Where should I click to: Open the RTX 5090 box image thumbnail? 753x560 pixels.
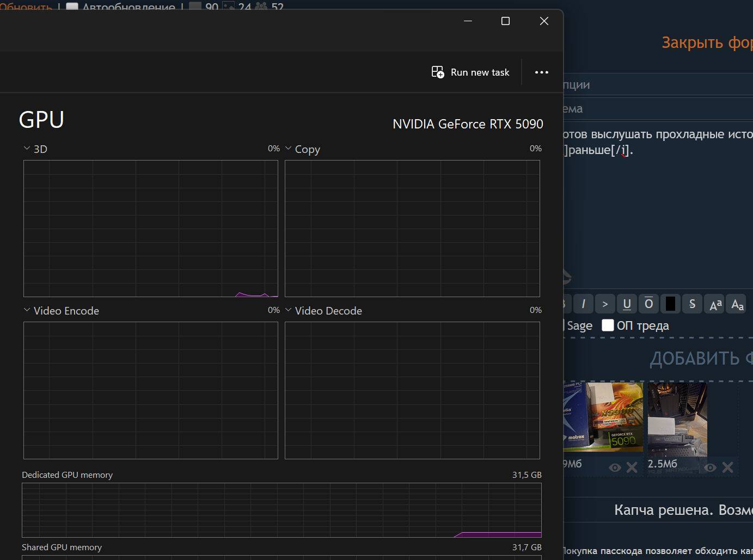point(603,416)
